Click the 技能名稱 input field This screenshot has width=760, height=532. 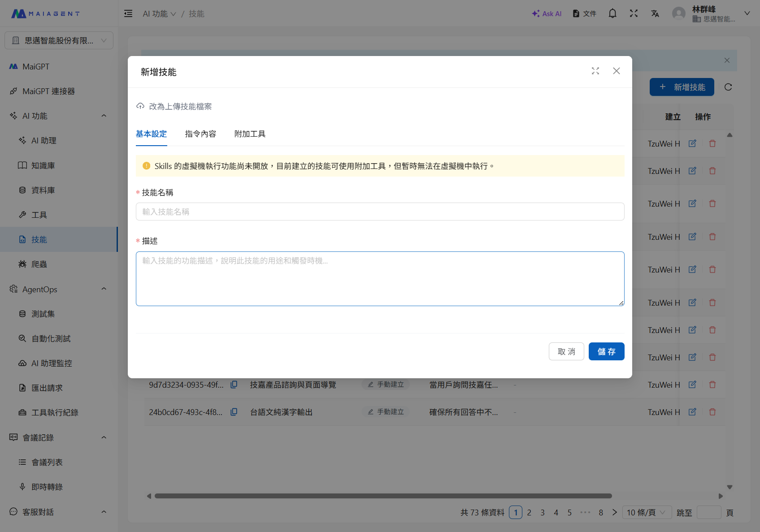(380, 212)
